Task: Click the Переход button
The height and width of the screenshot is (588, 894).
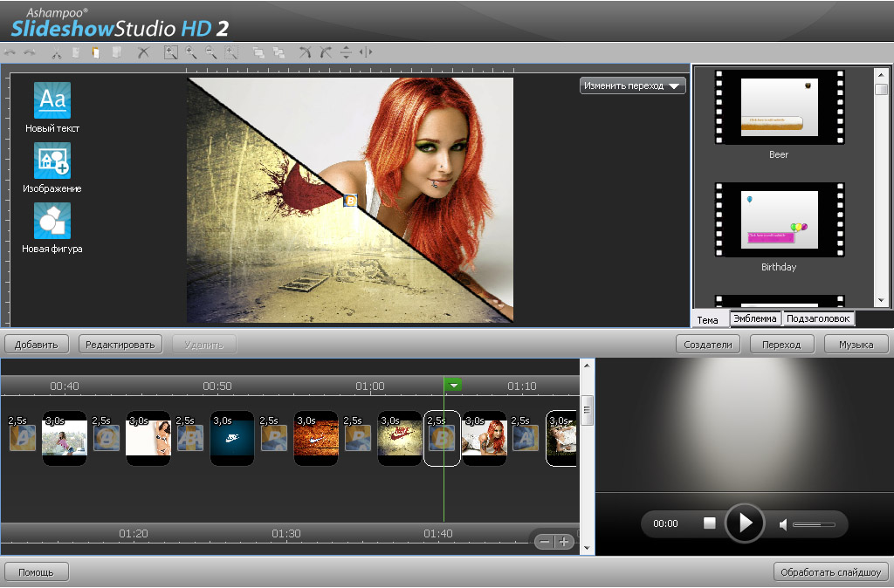Action: pos(781,345)
